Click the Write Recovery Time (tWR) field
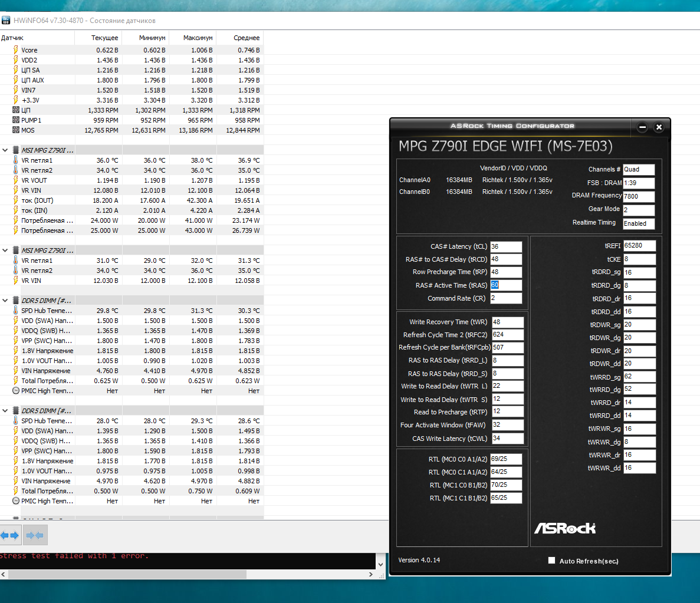Screen dimensions: 700x603 [x=508, y=322]
